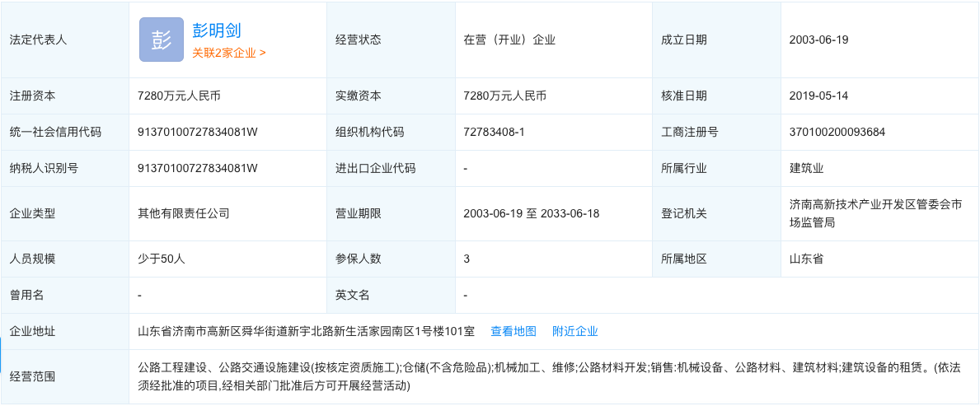Open legal representative 彭明剑's profile link
Viewport: 980px width, 406px height.
pos(217,30)
